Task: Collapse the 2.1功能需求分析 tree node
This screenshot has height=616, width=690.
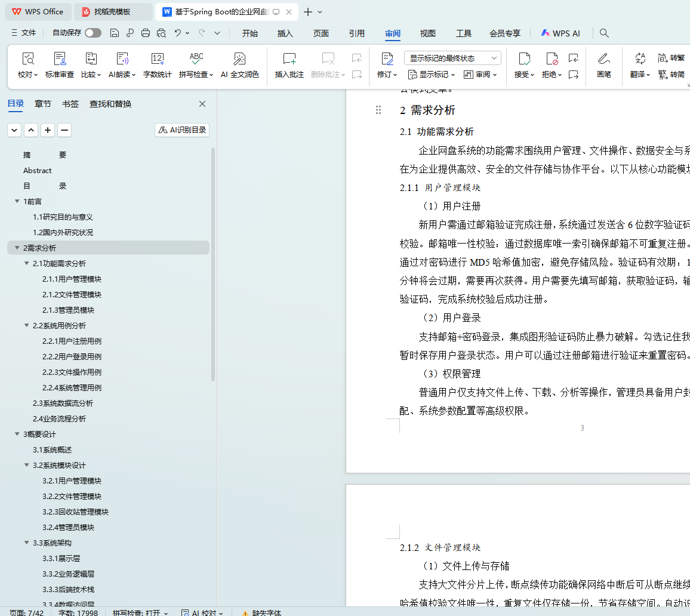Action: coord(27,263)
